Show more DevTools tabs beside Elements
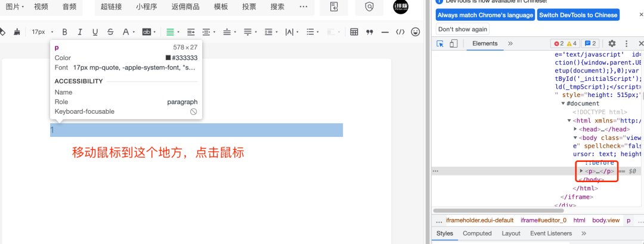The image size is (644, 244). pos(510,43)
